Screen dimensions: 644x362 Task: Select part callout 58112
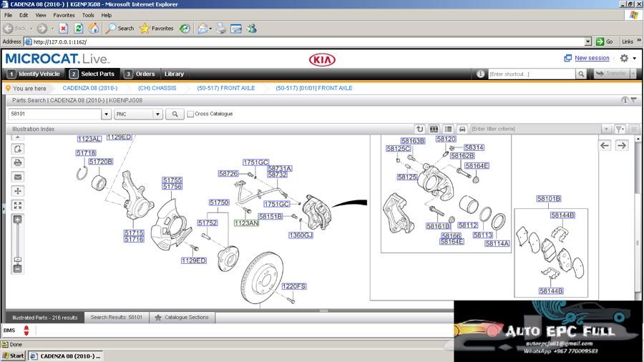[468, 225]
